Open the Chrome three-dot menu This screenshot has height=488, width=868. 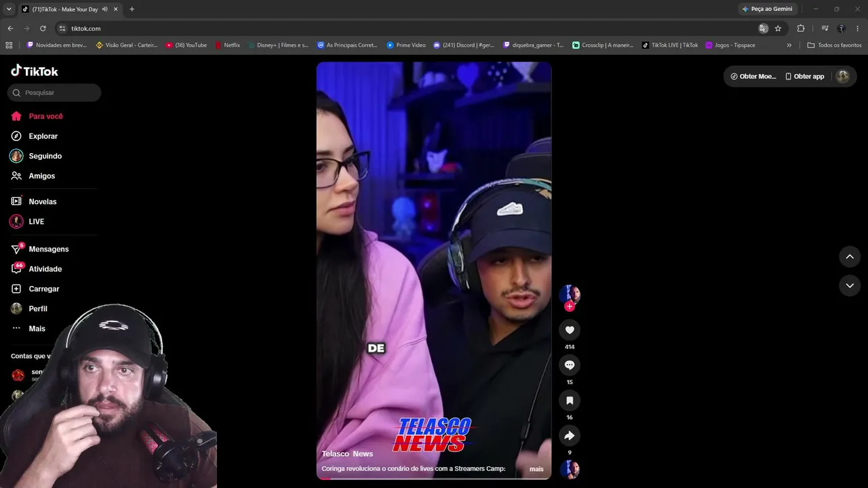(858, 28)
